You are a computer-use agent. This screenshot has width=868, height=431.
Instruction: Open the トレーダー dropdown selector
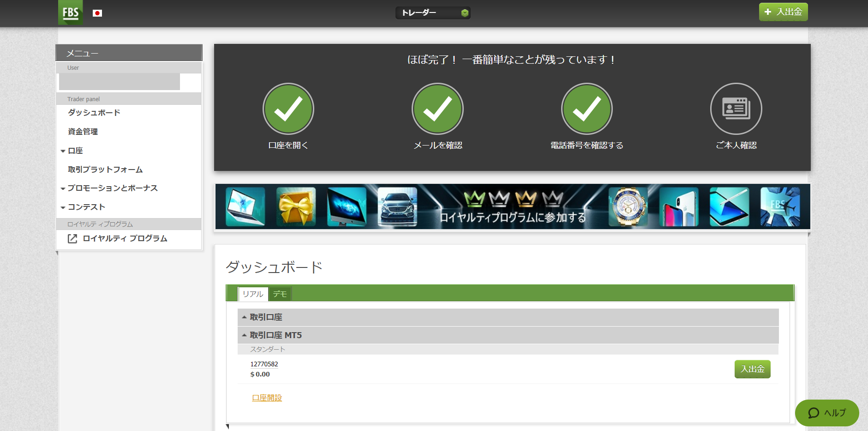point(433,13)
